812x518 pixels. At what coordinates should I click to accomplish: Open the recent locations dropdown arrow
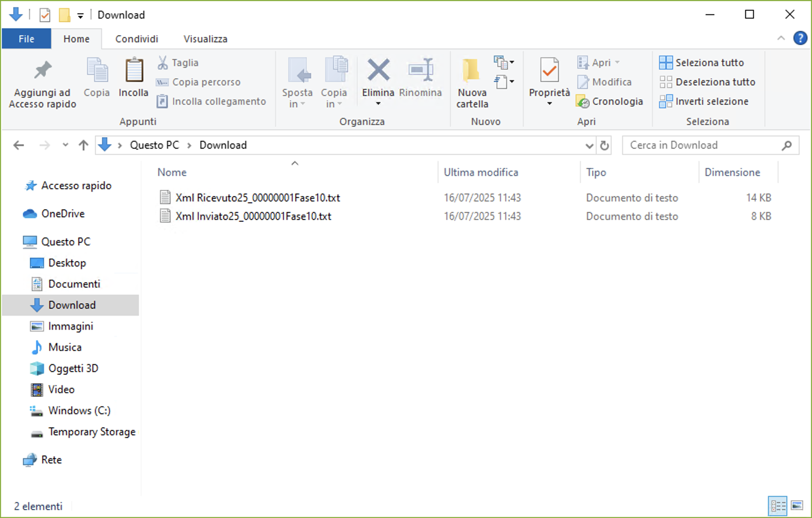click(65, 145)
